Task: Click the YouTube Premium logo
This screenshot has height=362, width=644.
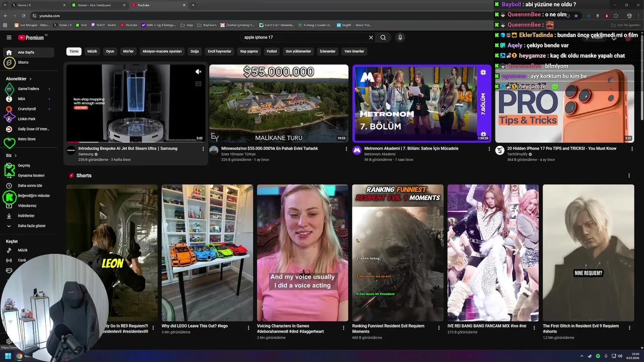Action: (x=32, y=38)
